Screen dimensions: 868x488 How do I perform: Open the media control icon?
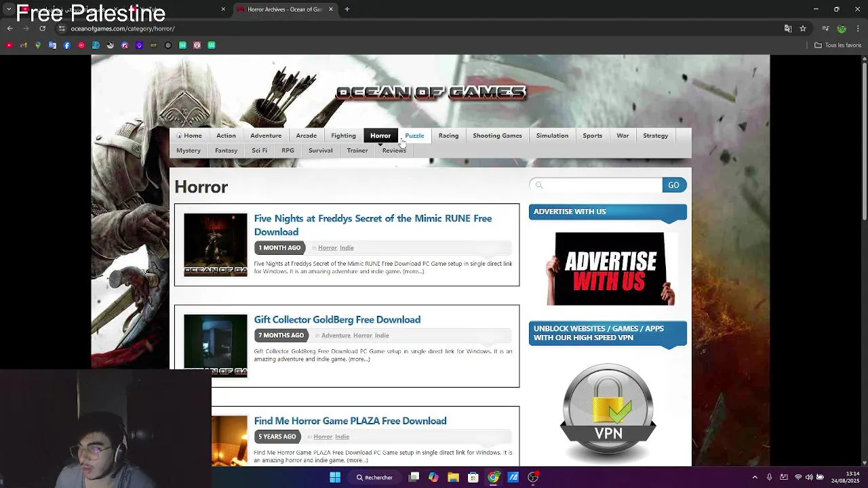click(x=825, y=28)
